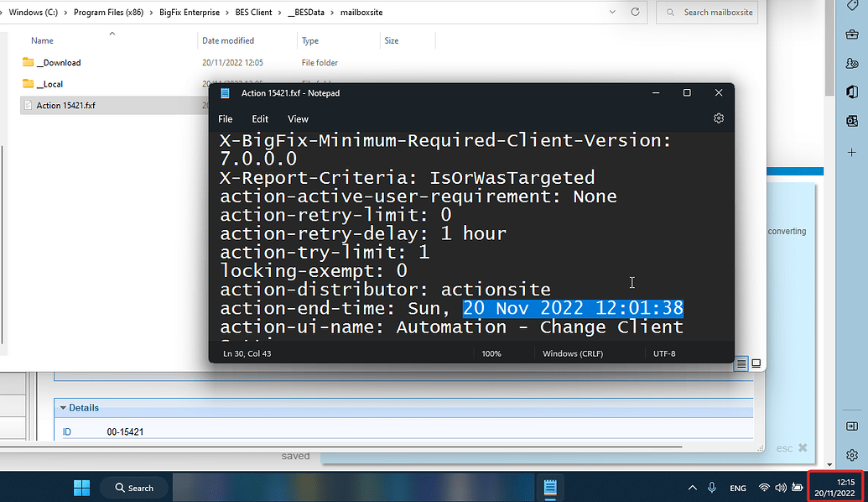Collapse the Details section
Screen dimensions: 868x502
point(63,408)
